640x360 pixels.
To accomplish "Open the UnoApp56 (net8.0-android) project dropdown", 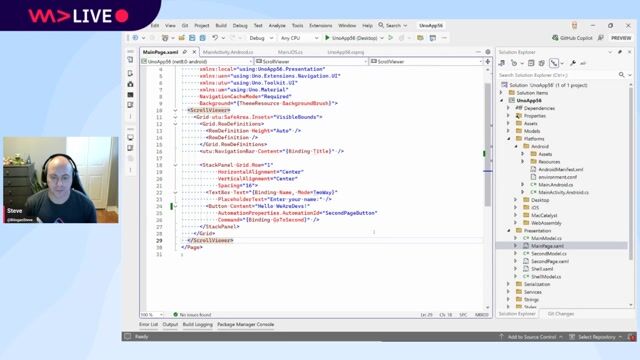I will (x=196, y=62).
